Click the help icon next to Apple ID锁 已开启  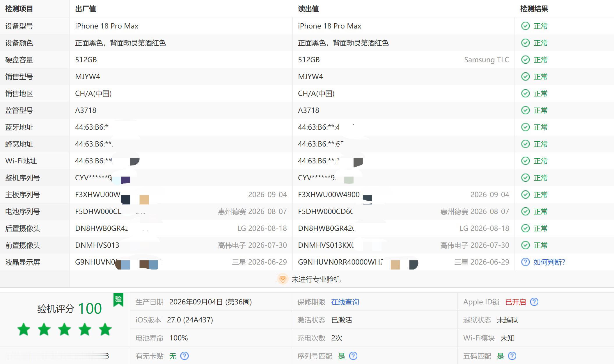tap(534, 302)
